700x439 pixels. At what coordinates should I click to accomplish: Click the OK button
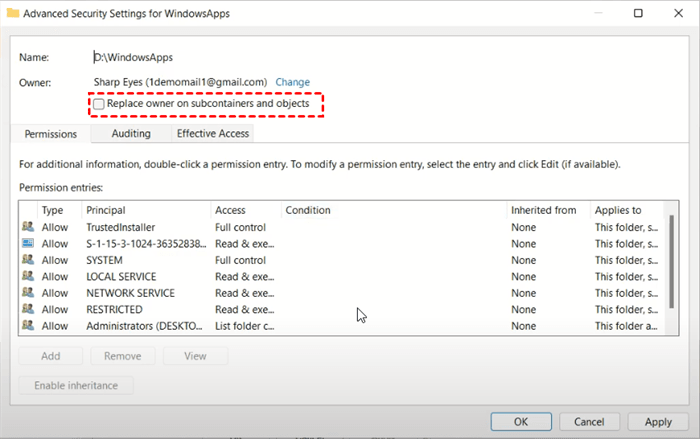[521, 422]
